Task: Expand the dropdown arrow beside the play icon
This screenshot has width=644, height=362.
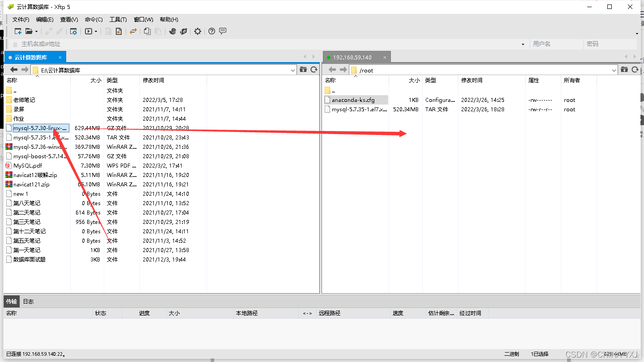Action: coord(96,32)
